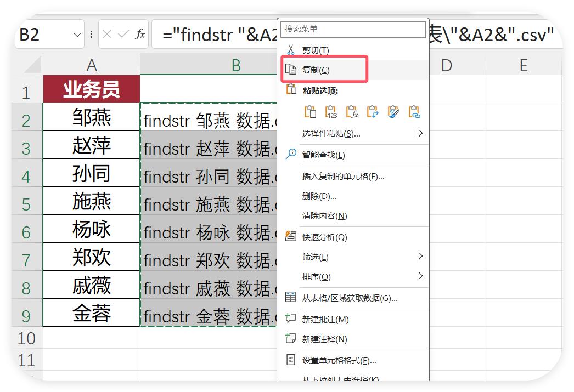
Task: Select column E header
Action: point(524,65)
